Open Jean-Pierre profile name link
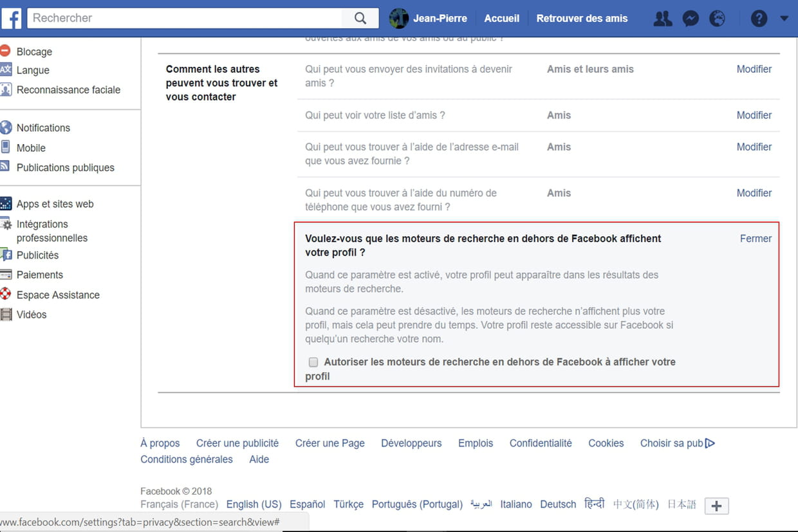Screen dimensions: 798x532 440,19
